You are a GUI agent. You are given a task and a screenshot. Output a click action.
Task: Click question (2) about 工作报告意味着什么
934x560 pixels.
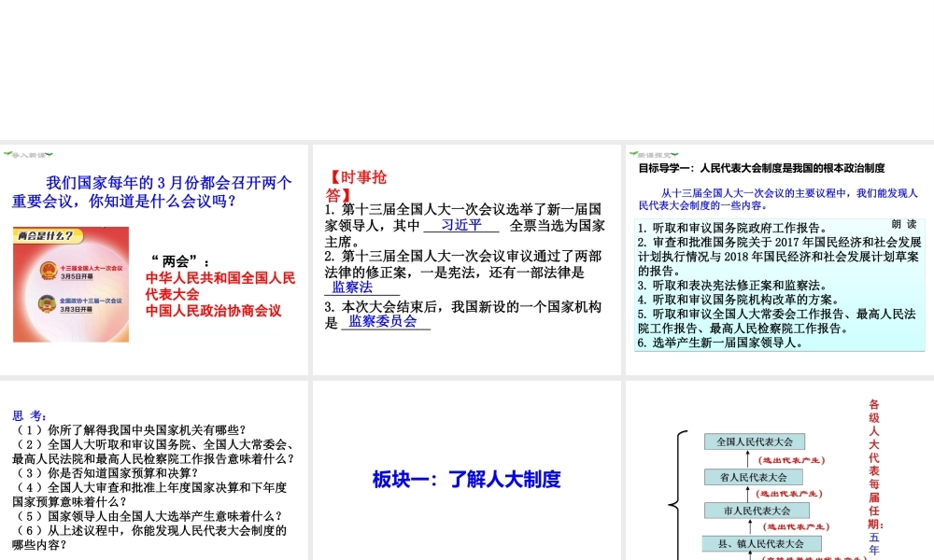153,451
